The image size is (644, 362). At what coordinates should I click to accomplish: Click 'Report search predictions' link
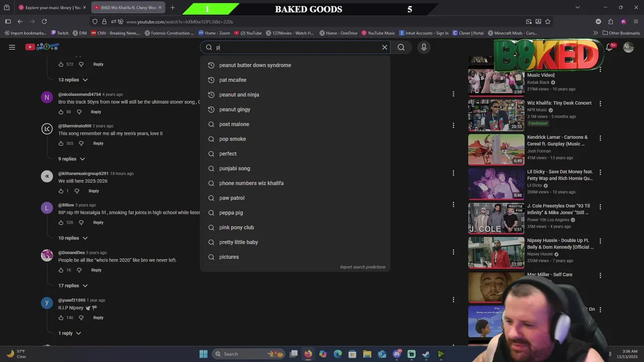coord(362,267)
